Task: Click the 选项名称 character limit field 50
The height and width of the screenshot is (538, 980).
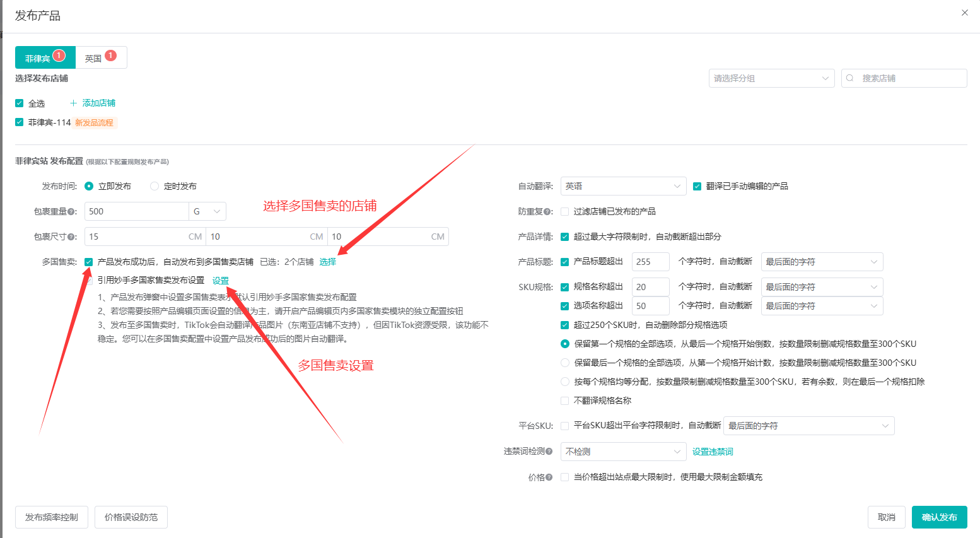Action: (x=650, y=306)
